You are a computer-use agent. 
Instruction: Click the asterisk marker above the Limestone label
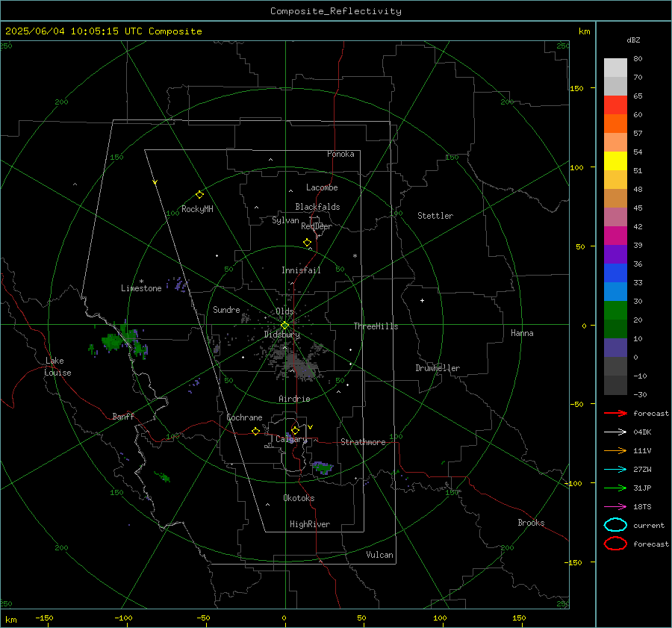(x=141, y=282)
